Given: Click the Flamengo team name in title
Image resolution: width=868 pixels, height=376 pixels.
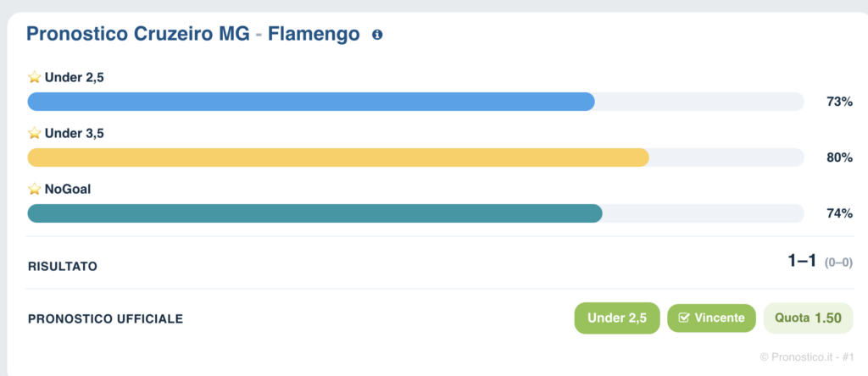Looking at the screenshot, I should coord(314,34).
